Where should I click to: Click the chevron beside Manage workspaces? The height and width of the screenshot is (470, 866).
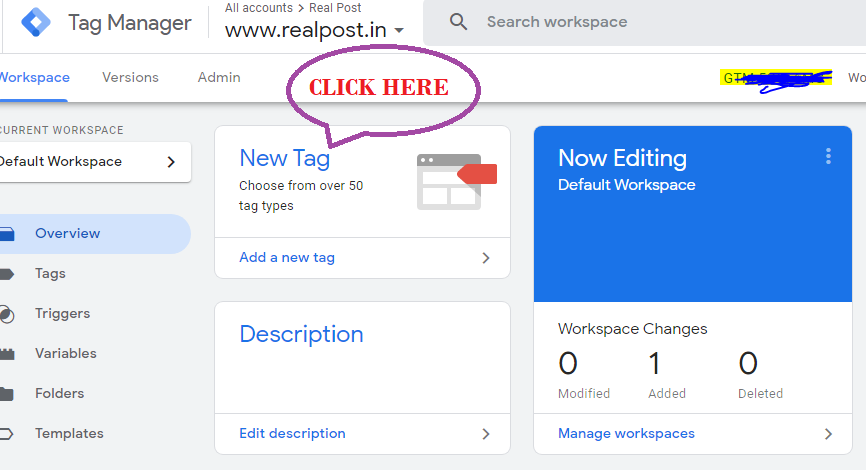(828, 434)
